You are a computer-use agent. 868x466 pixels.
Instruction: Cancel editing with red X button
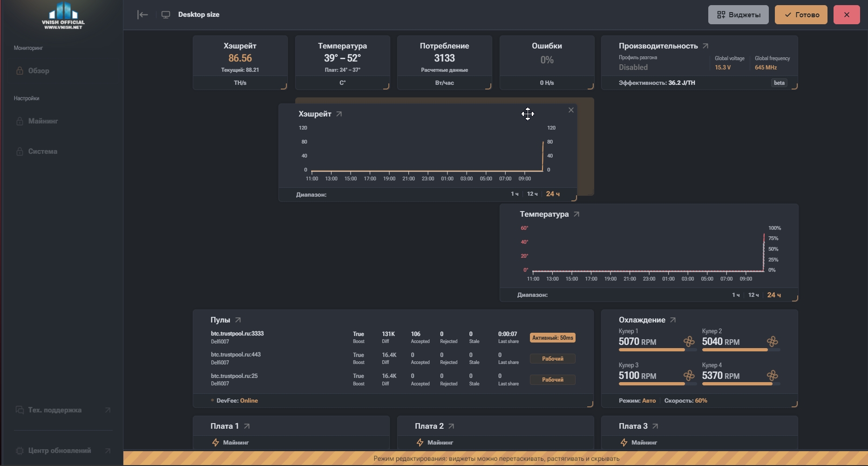point(847,15)
